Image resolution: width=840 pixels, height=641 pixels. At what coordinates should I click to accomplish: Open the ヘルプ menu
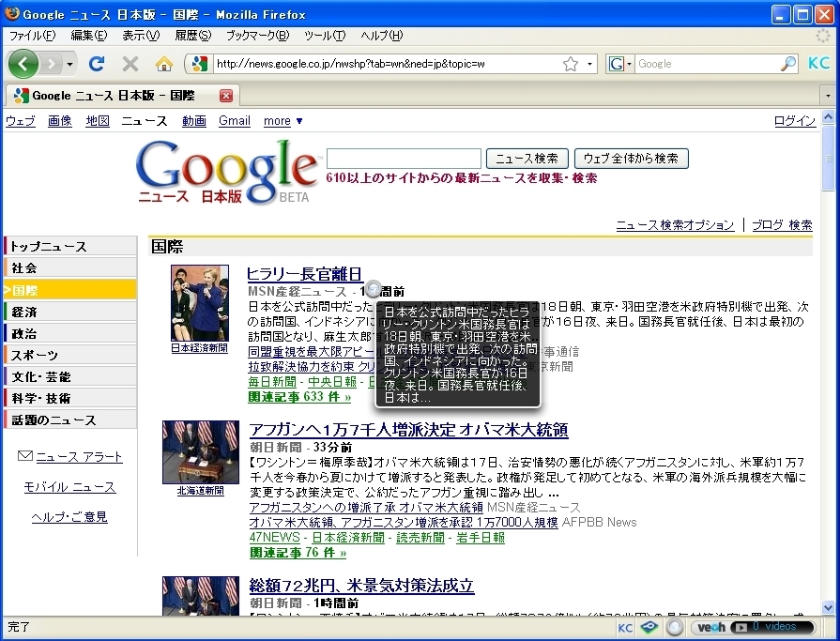click(381, 36)
